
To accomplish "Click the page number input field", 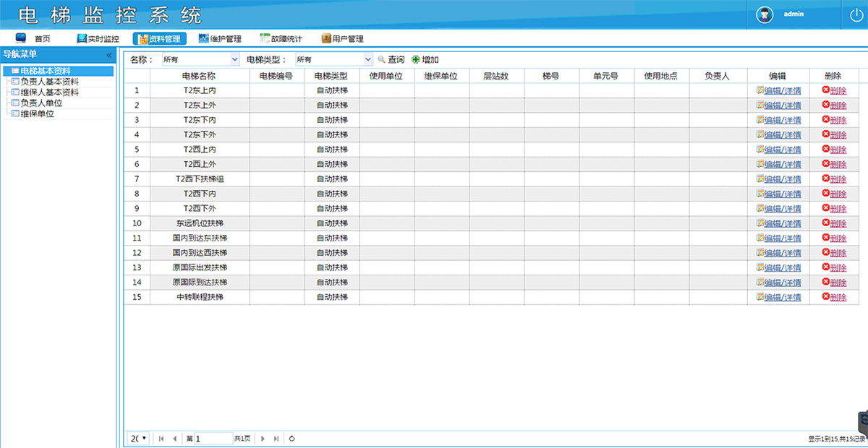I will pyautogui.click(x=213, y=438).
